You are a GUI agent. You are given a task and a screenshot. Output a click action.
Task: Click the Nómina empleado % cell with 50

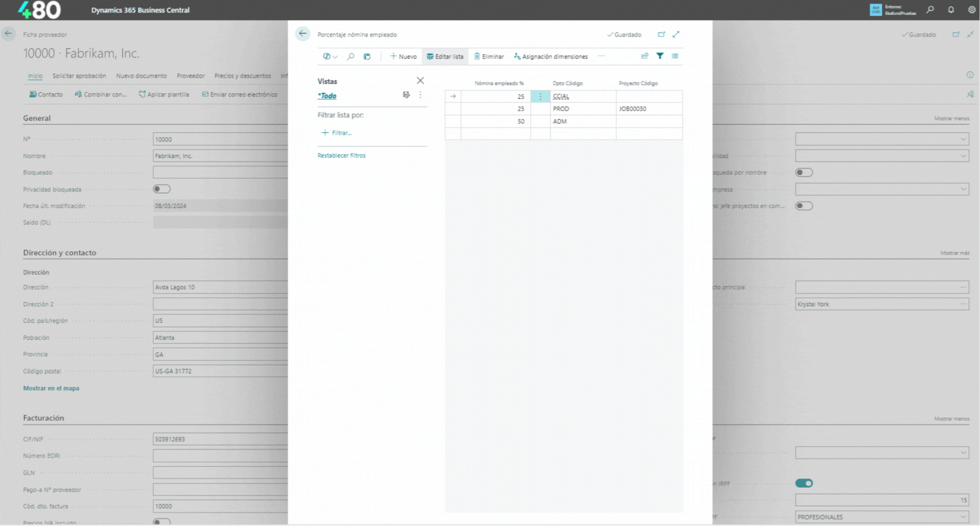[496, 122]
